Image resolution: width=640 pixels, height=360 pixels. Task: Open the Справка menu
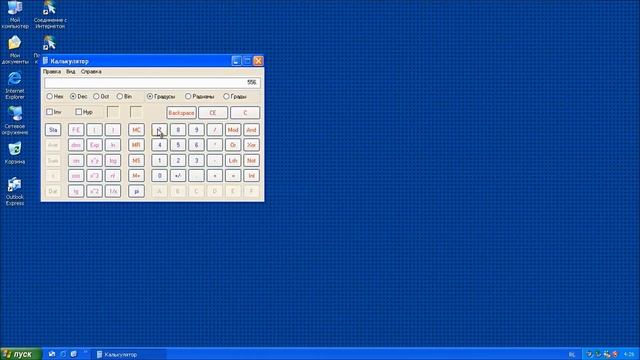[91, 71]
